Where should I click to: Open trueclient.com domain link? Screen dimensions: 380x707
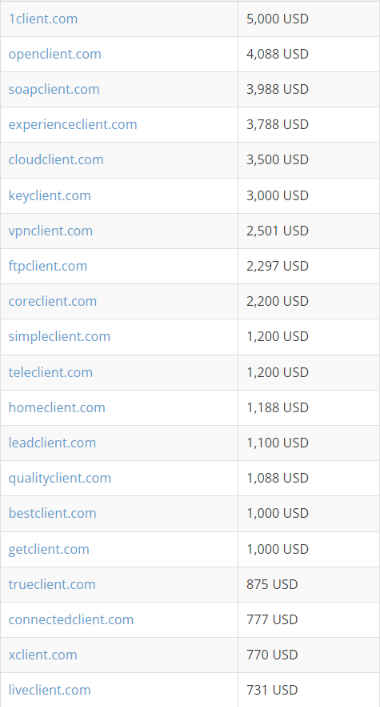click(x=52, y=584)
